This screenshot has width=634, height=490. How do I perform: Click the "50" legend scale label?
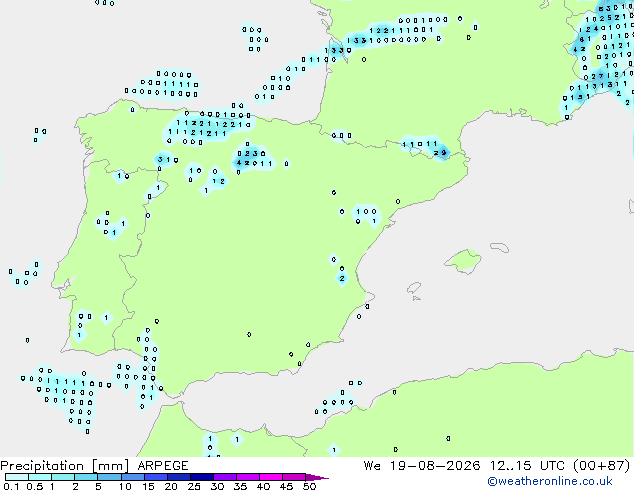pyautogui.click(x=309, y=486)
